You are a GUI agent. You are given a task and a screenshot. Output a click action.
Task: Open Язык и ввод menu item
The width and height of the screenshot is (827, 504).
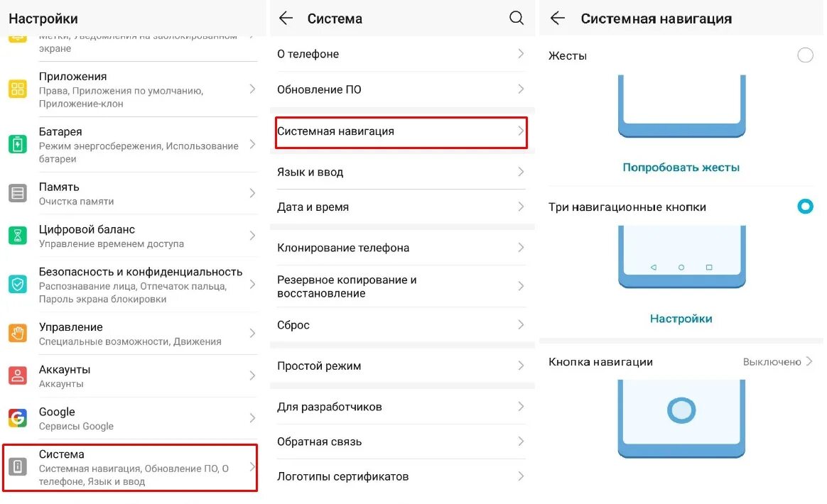401,172
